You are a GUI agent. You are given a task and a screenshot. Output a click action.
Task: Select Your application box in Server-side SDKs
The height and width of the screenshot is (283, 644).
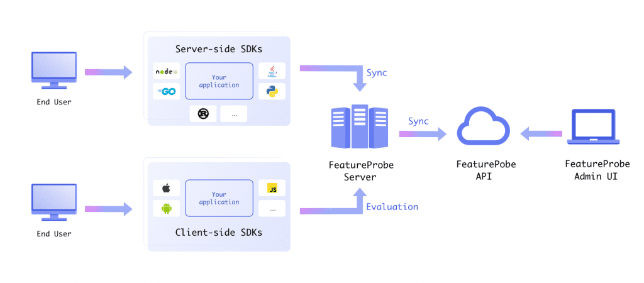[x=219, y=81]
